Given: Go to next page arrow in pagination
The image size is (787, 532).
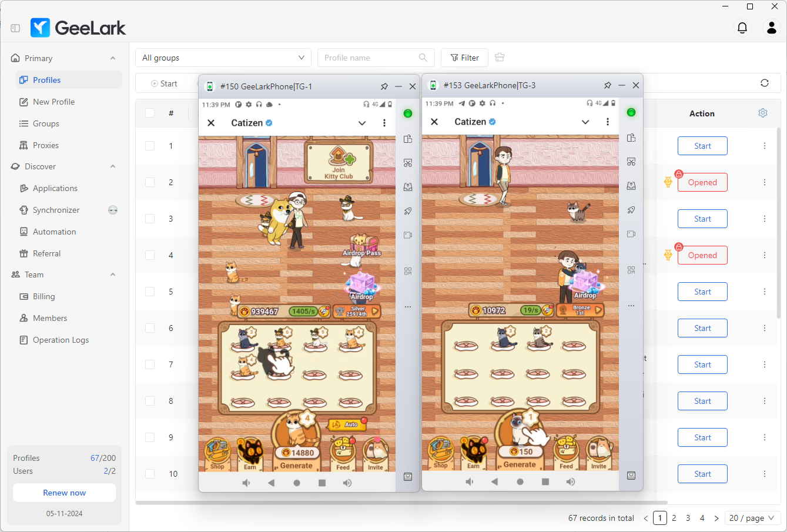Looking at the screenshot, I should (x=716, y=518).
